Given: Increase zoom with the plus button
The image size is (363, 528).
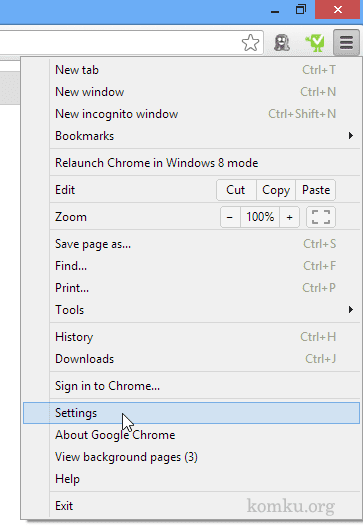Looking at the screenshot, I should click(x=289, y=217).
